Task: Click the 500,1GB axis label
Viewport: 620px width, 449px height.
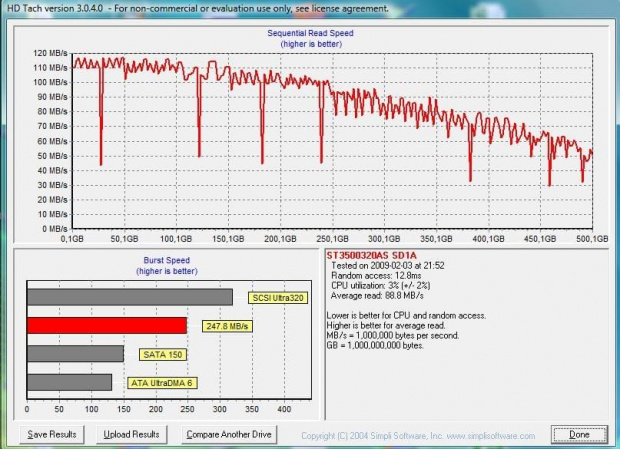Action: (x=592, y=239)
